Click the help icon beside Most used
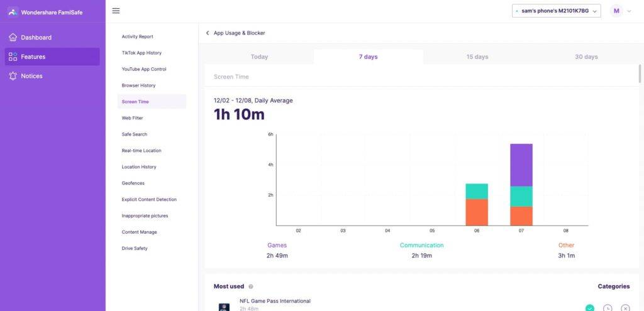 tap(251, 286)
